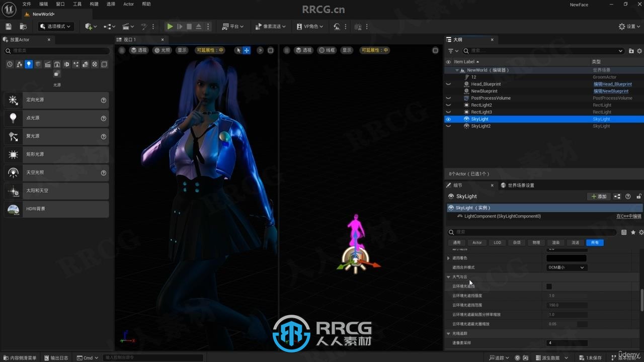Image resolution: width=644 pixels, height=362 pixels.
Task: Open the cinematics clapperboard dropdown
Action: (128, 27)
